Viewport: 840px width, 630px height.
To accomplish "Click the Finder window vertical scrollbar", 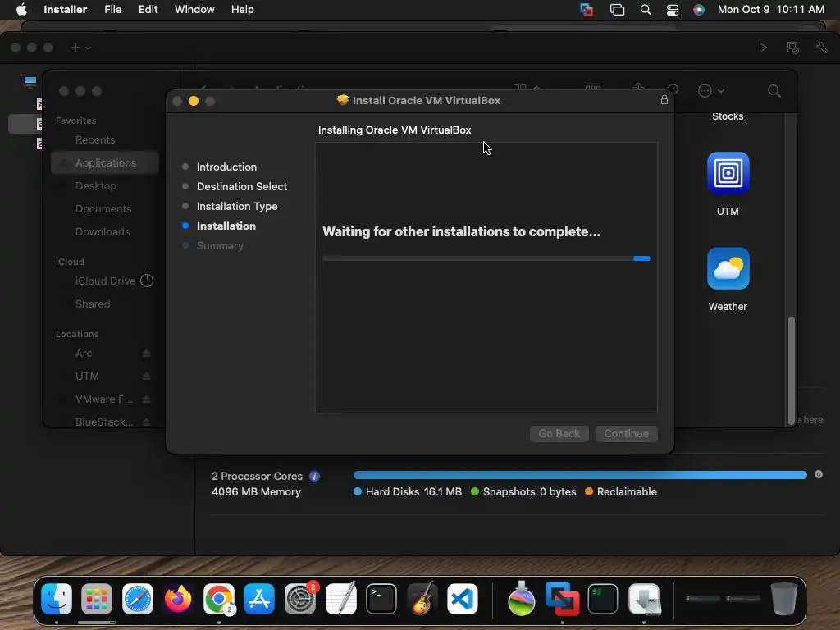I will [792, 371].
